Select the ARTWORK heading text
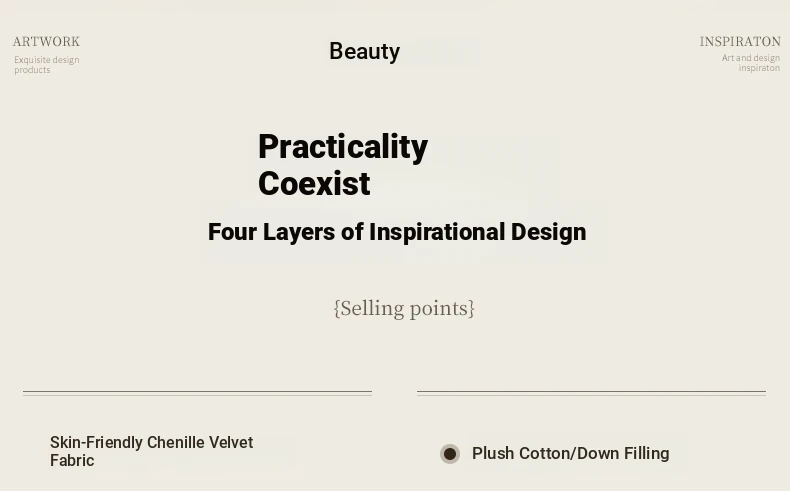Viewport: 790px width, 491px height. [x=46, y=41]
